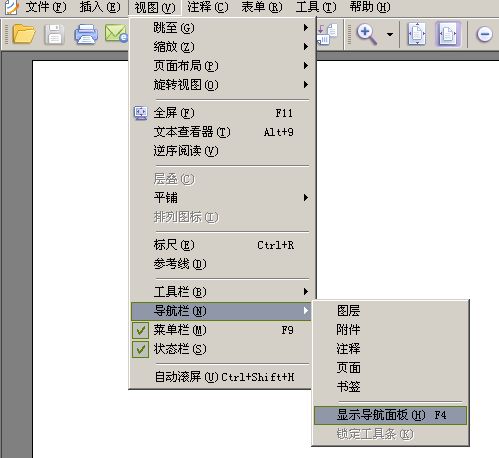Screen dimensions: 499x458
Task: Click the zoom out minus icon
Action: (x=484, y=34)
